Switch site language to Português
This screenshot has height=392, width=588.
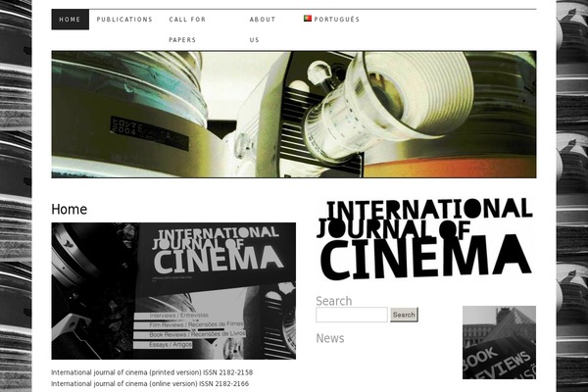coord(336,20)
